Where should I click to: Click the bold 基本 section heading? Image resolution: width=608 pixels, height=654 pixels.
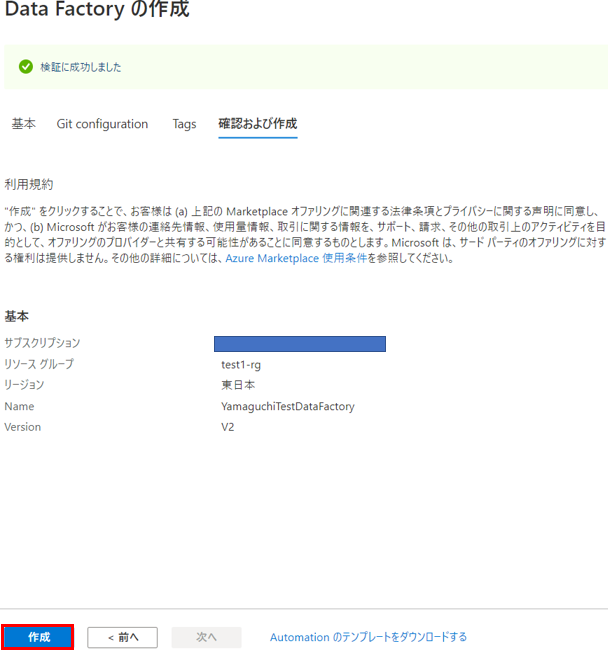point(17,317)
